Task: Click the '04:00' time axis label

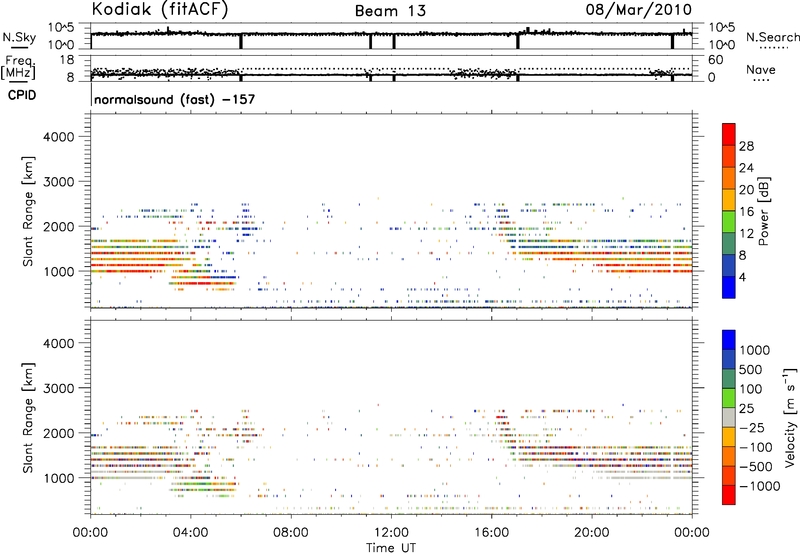Action: [190, 533]
